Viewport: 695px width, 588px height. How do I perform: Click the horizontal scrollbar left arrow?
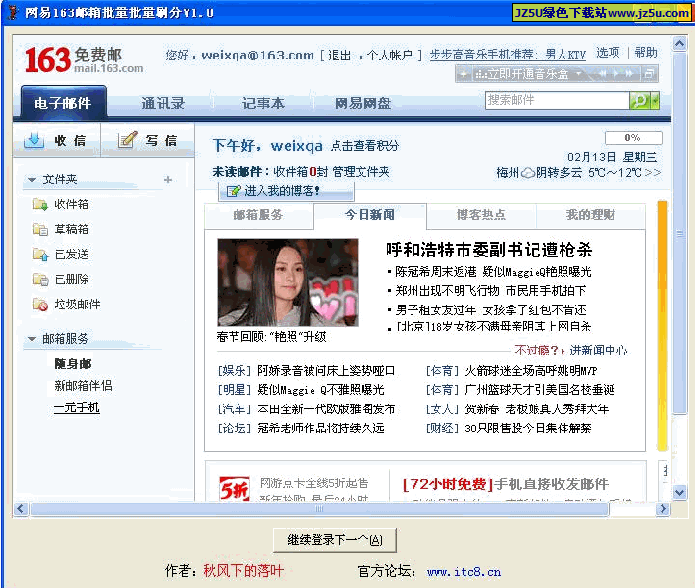[x=20, y=509]
